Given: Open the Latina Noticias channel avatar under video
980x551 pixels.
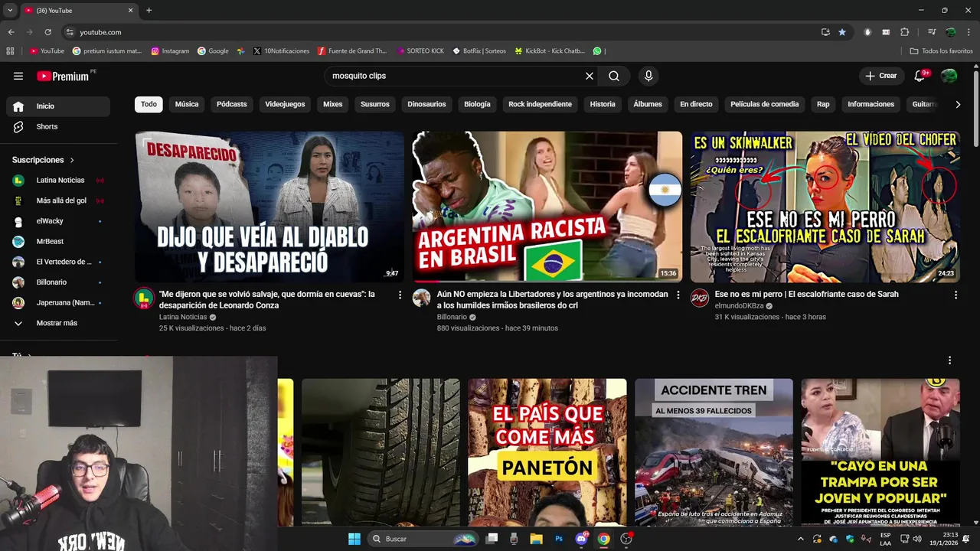Looking at the screenshot, I should (144, 298).
